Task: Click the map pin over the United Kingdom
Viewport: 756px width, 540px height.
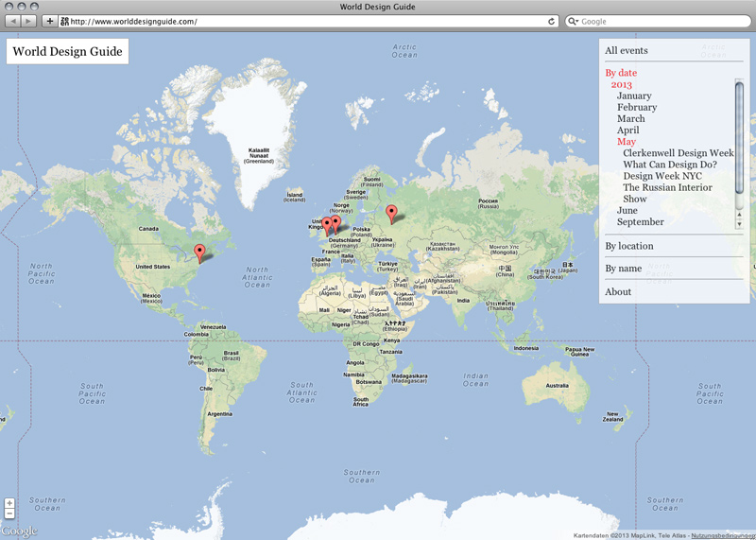Action: (x=327, y=226)
